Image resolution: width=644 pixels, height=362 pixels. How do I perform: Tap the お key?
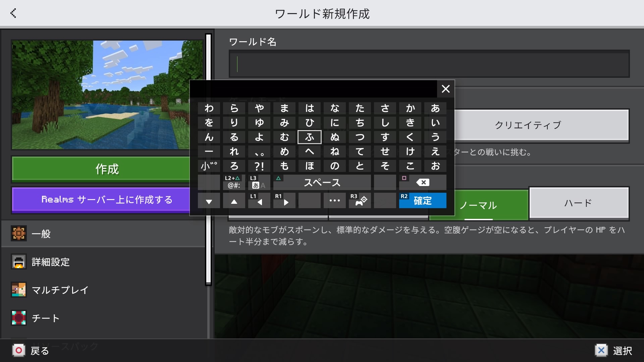pyautogui.click(x=435, y=166)
